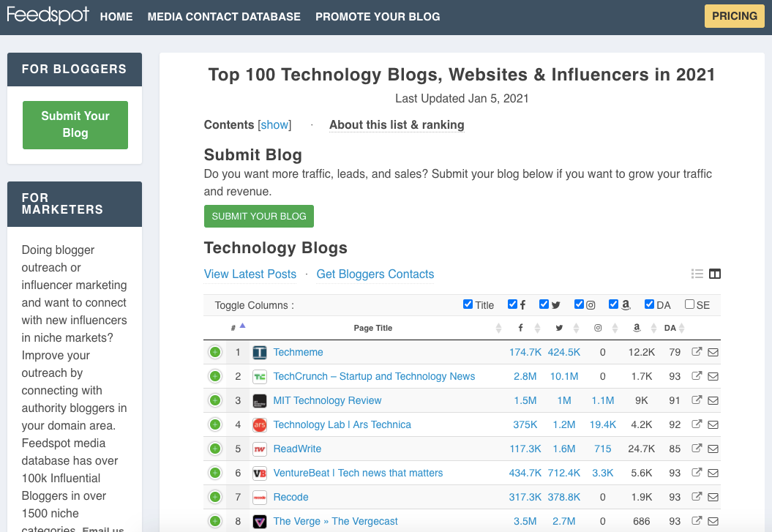The width and height of the screenshot is (772, 532).
Task: Click email envelope icon in TechCrunch row
Action: tap(713, 376)
